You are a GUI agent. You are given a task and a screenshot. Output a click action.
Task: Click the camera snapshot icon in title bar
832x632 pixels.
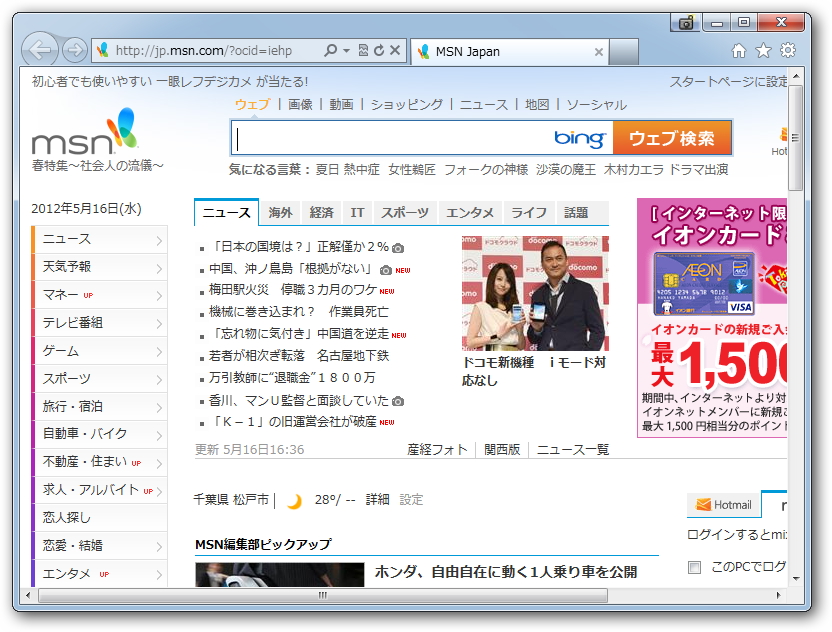686,23
